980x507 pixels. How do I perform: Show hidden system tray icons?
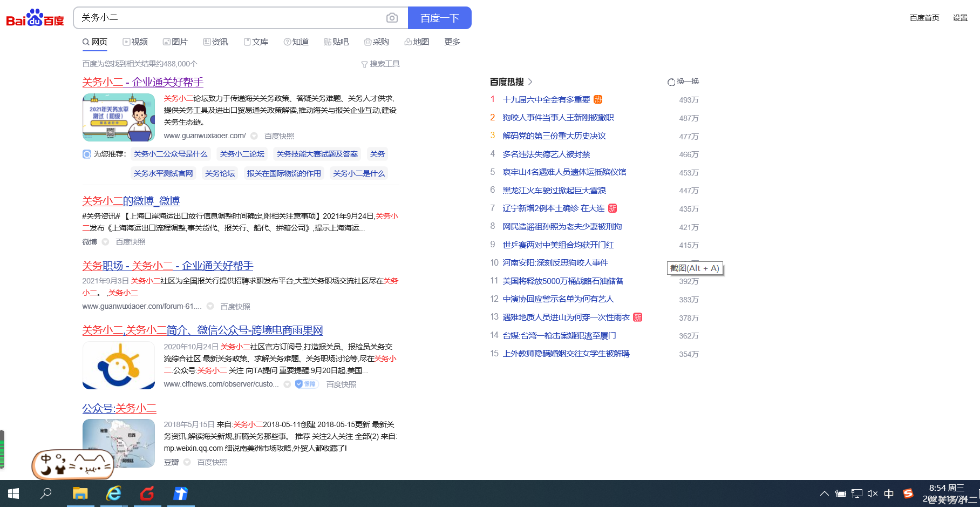pyautogui.click(x=824, y=494)
